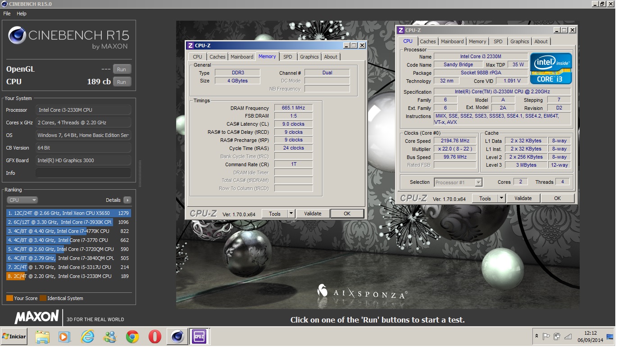The height and width of the screenshot is (364, 627).
Task: Click the Cinebench logo sphere icon
Action: (x=18, y=35)
